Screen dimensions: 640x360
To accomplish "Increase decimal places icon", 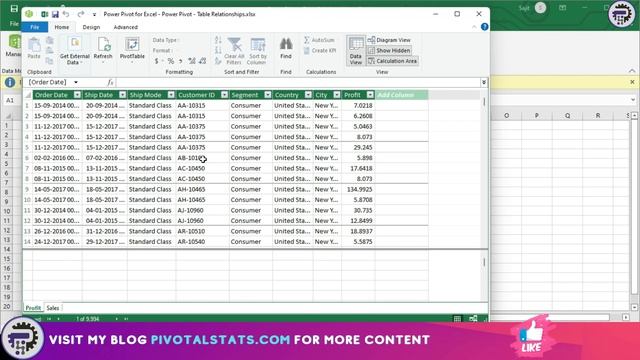I will (x=191, y=61).
